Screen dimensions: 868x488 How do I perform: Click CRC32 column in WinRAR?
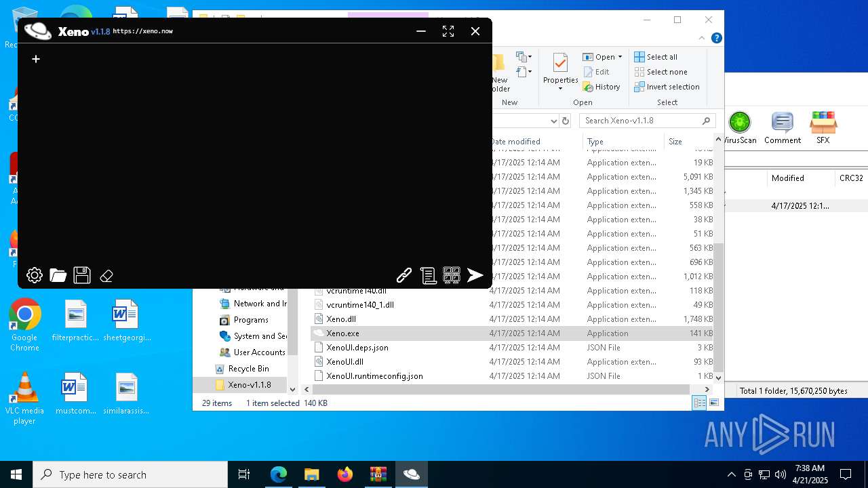coord(851,178)
